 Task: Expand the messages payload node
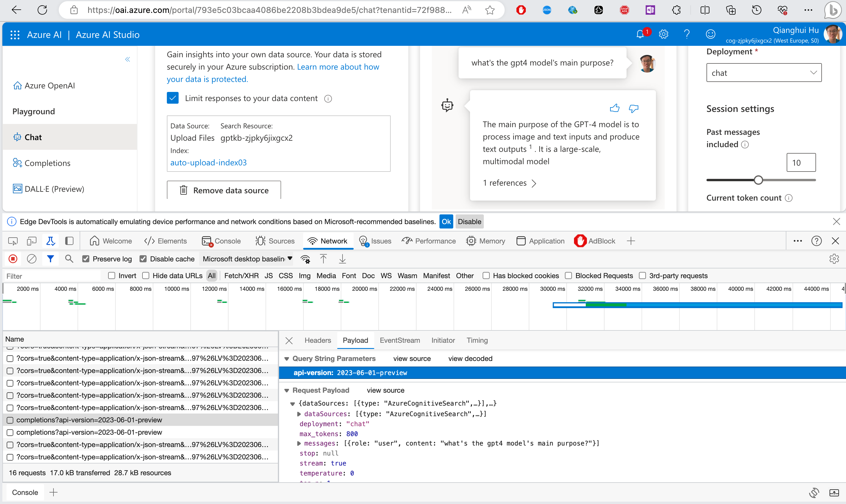[x=299, y=443]
